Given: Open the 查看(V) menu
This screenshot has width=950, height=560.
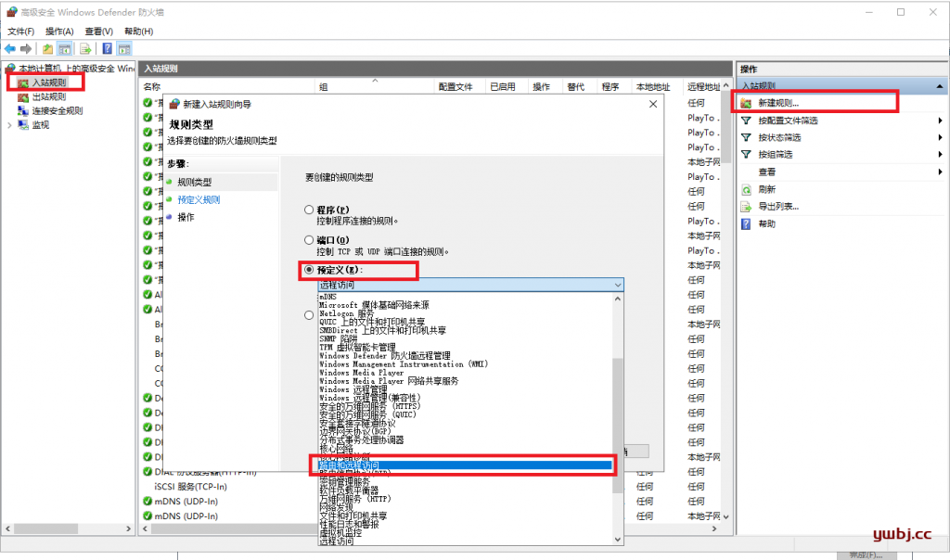Looking at the screenshot, I should tap(98, 32).
